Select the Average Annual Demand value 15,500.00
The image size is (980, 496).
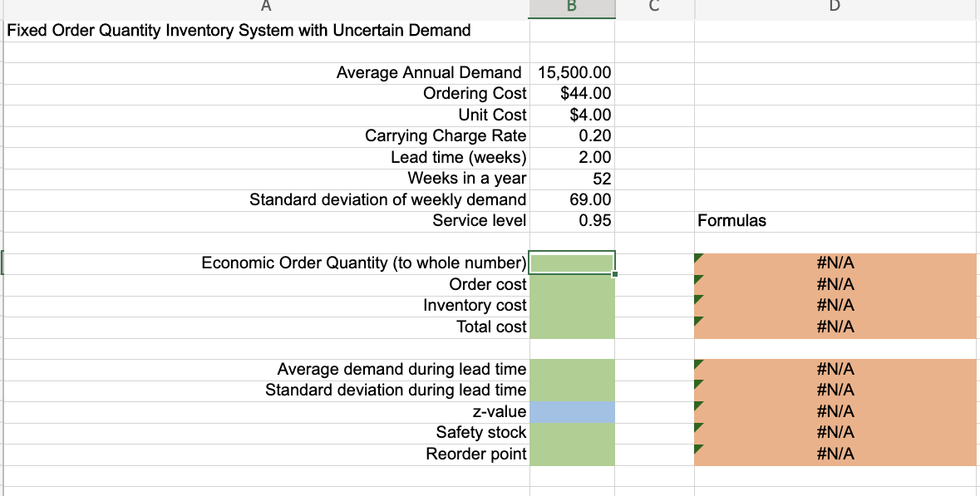[x=571, y=72]
